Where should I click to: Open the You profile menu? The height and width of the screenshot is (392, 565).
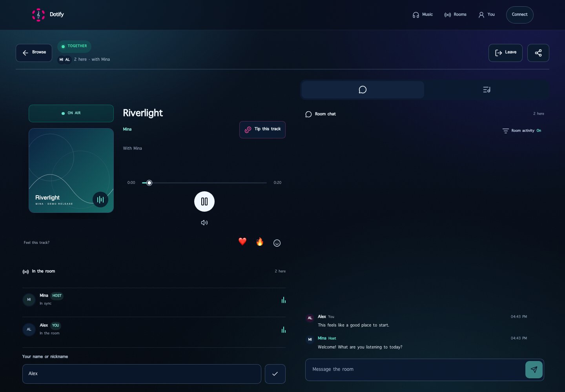pos(487,15)
